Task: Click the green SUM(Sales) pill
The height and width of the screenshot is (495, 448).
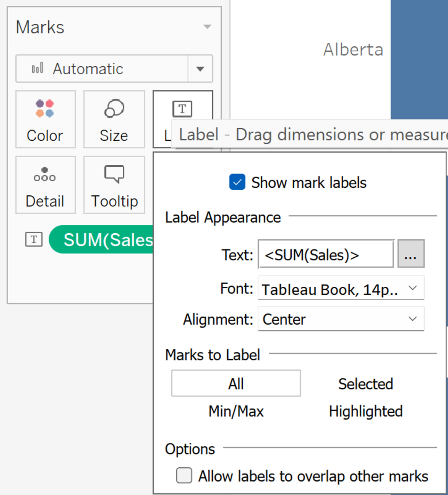Action: tap(106, 239)
